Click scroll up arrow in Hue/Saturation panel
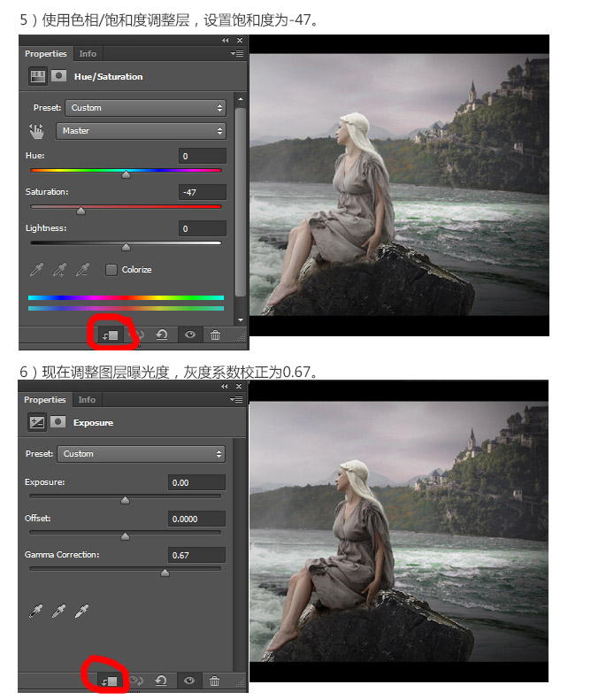The height and width of the screenshot is (700, 591). (x=241, y=99)
